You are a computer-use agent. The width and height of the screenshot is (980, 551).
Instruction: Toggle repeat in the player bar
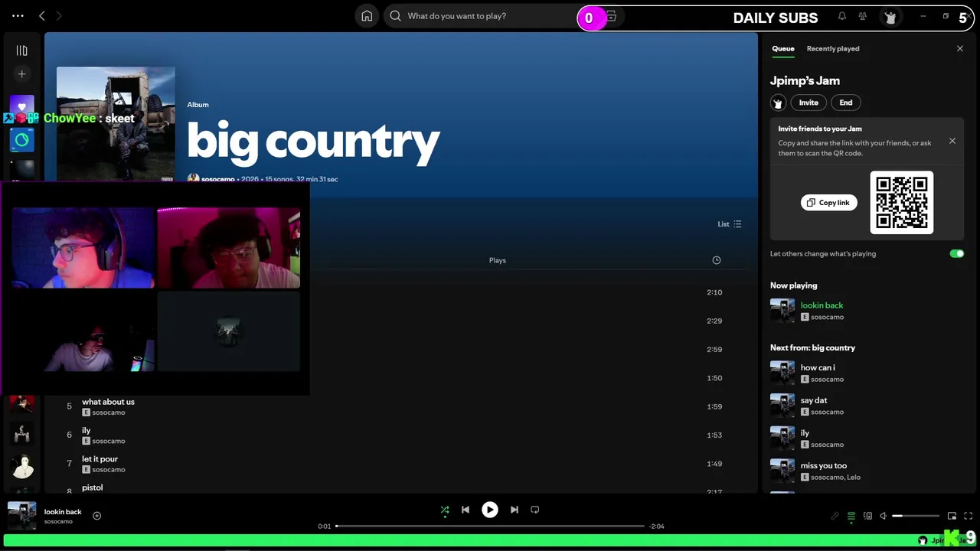[x=535, y=510]
